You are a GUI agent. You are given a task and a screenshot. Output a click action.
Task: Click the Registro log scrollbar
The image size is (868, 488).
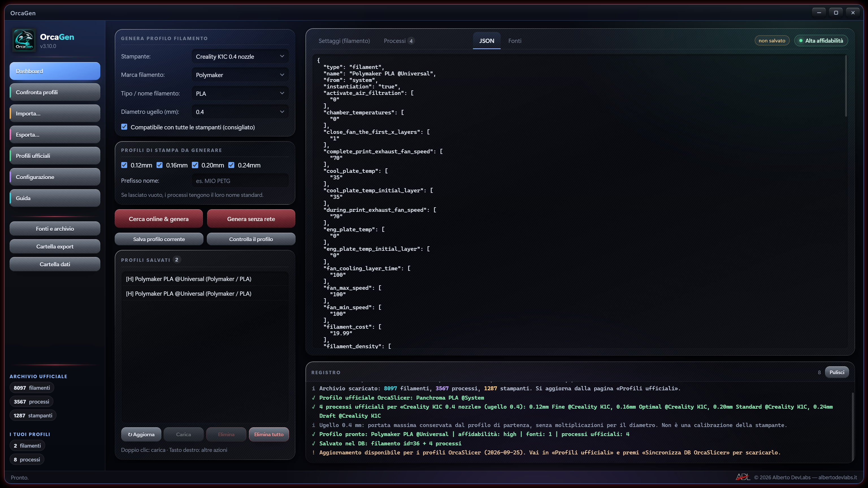(x=852, y=427)
